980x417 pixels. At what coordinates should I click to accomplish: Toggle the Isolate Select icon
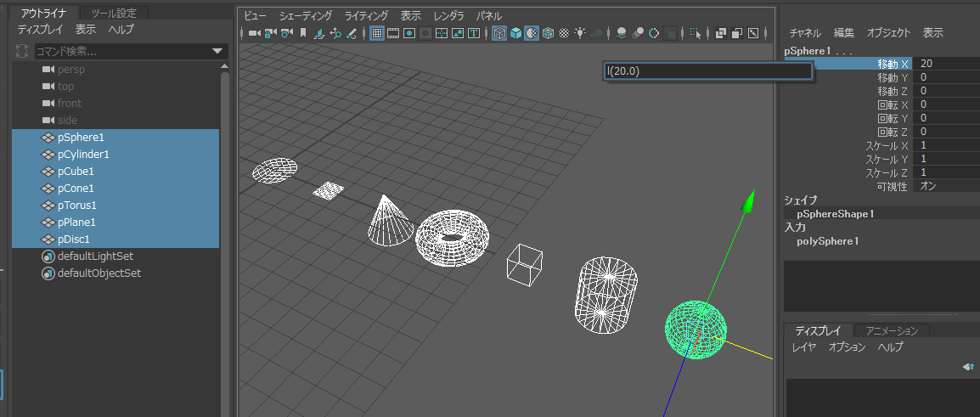(696, 32)
